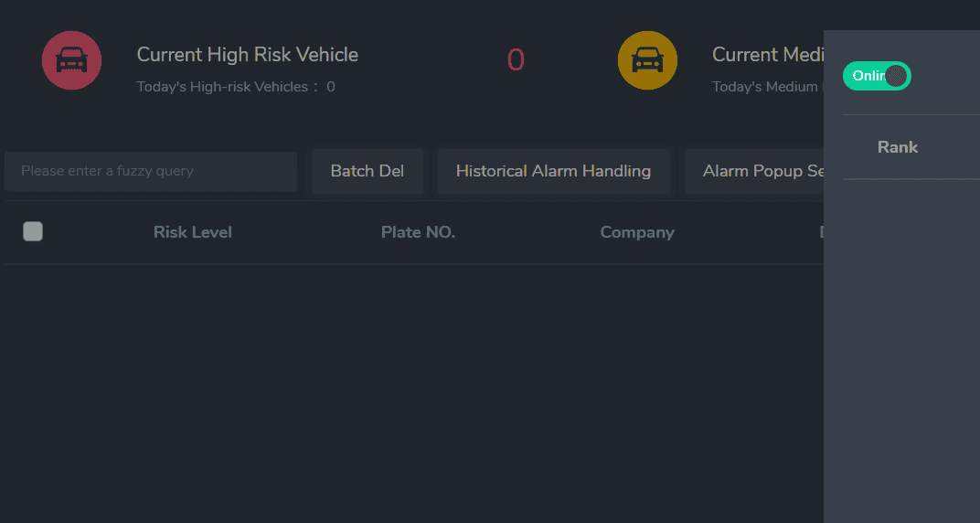Click the partially hidden column header after Company
Viewport: 980px width, 523px height.
[x=821, y=232]
